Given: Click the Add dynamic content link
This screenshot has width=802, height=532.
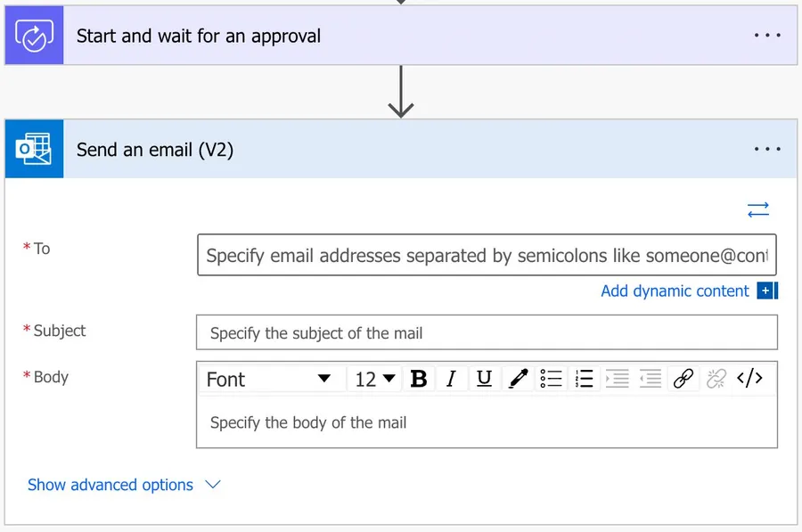Looking at the screenshot, I should click(x=675, y=291).
